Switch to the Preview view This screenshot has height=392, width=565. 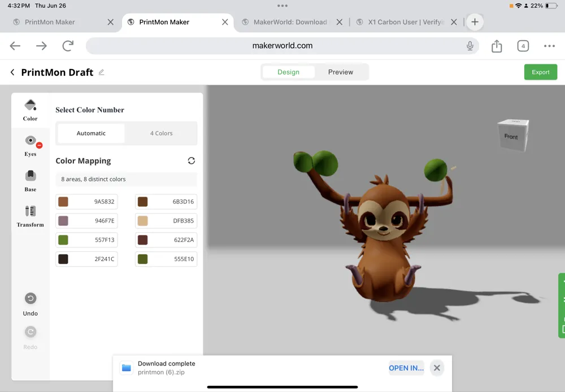click(x=341, y=72)
